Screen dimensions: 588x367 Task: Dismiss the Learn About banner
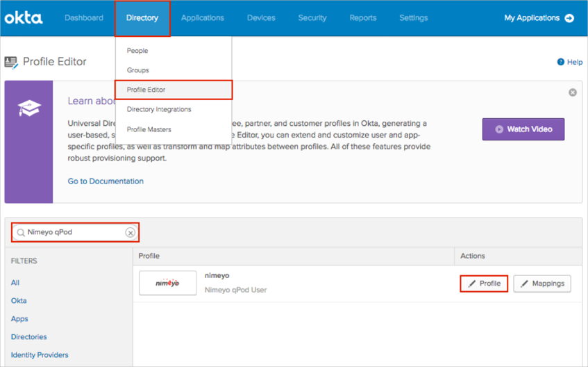point(573,92)
